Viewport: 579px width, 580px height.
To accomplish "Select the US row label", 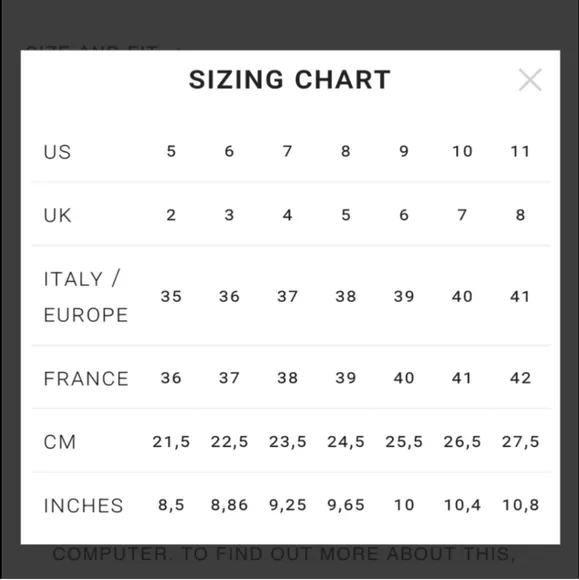I will tap(57, 152).
